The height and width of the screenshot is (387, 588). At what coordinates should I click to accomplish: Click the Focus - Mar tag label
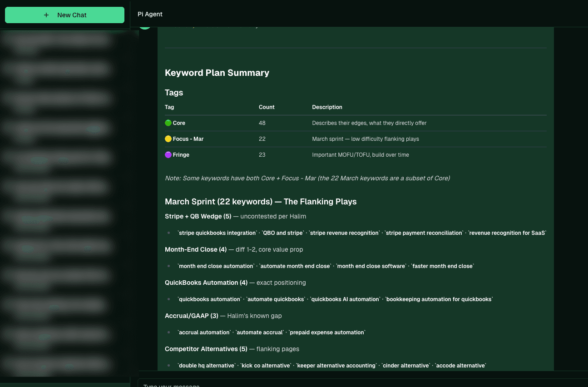click(188, 139)
